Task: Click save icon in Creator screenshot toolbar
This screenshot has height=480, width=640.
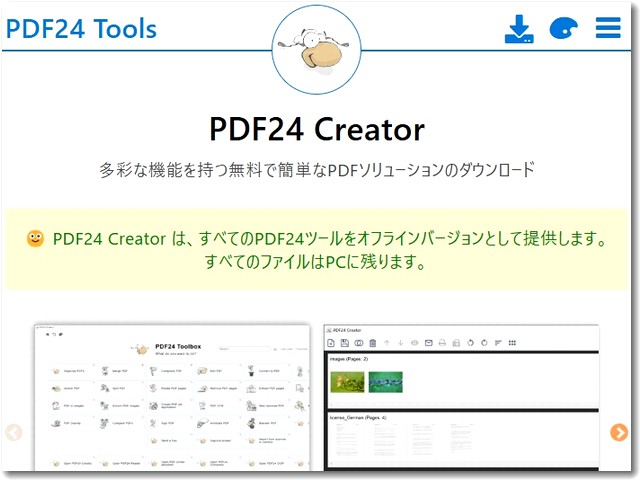Action: (344, 343)
